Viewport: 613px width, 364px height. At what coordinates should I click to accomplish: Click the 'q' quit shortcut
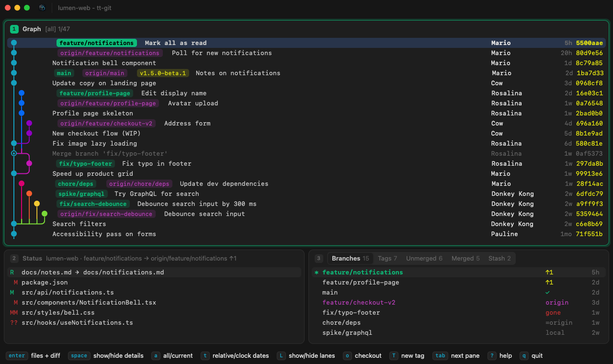coord(531,355)
